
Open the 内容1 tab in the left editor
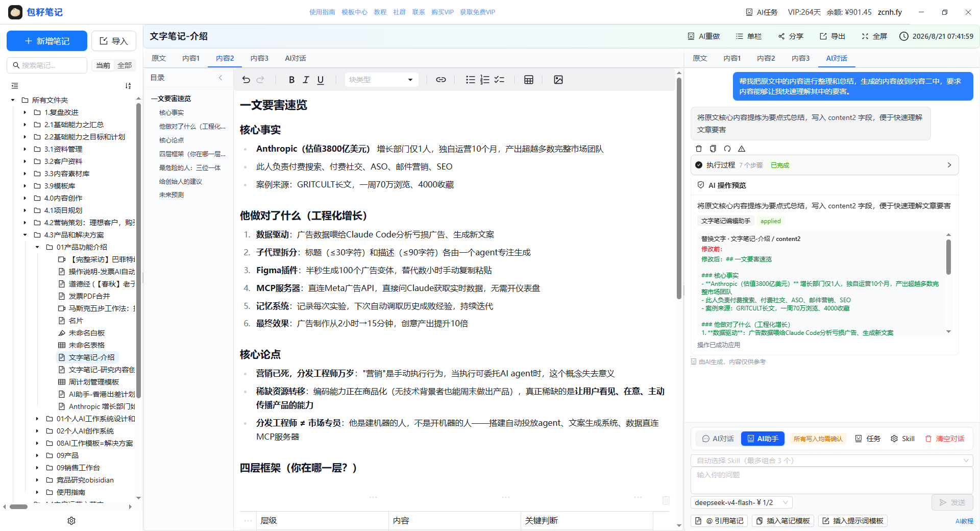(191, 58)
